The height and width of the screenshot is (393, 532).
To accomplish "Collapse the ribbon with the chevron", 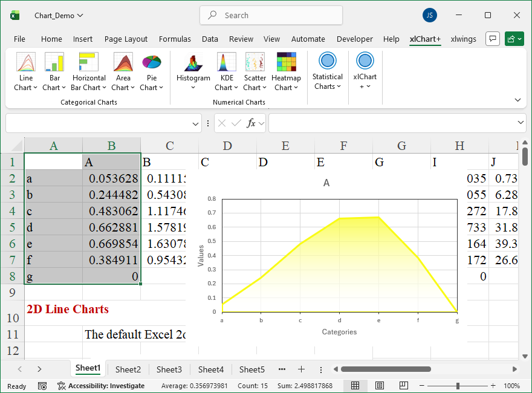I will [517, 100].
